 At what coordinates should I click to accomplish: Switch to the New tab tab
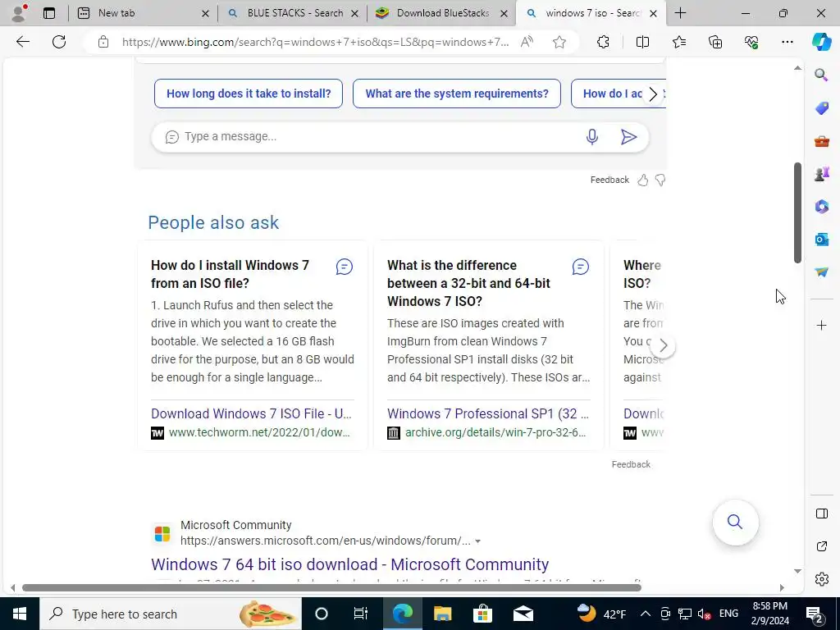pyautogui.click(x=143, y=13)
